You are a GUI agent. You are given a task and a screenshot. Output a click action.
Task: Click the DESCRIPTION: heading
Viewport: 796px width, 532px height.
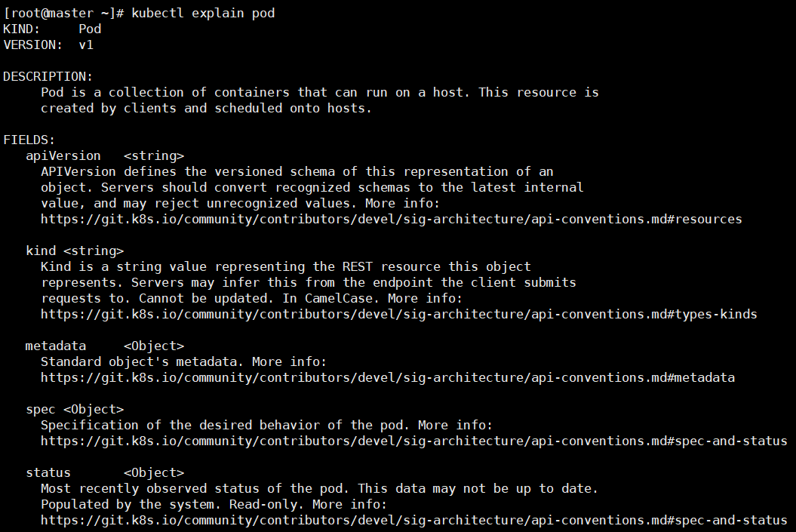48,77
